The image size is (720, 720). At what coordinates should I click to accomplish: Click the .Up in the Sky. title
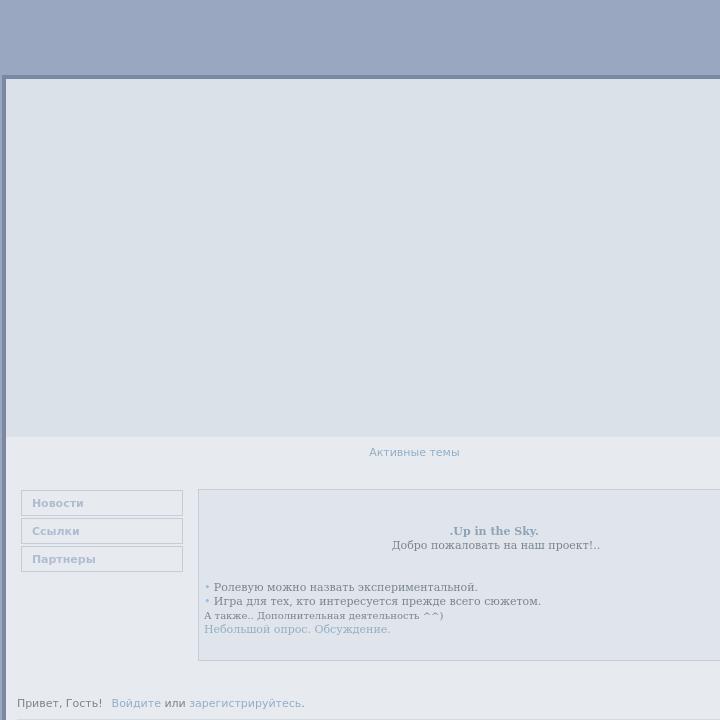point(494,531)
